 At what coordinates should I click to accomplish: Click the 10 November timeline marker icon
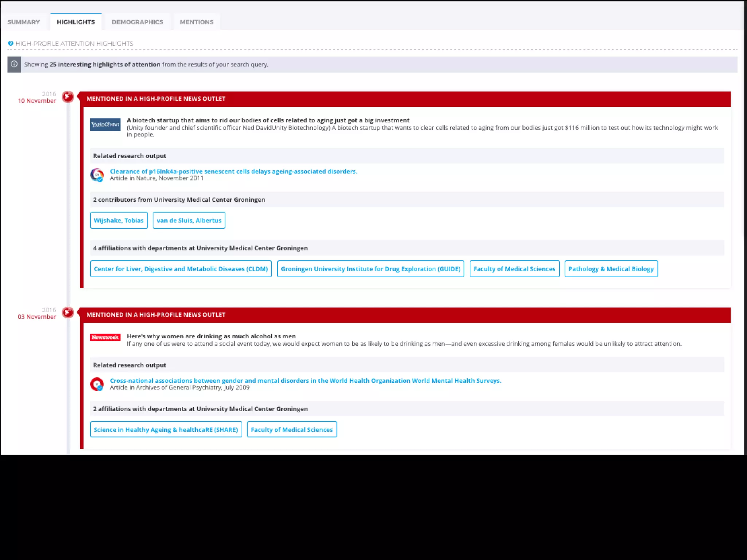[68, 97]
